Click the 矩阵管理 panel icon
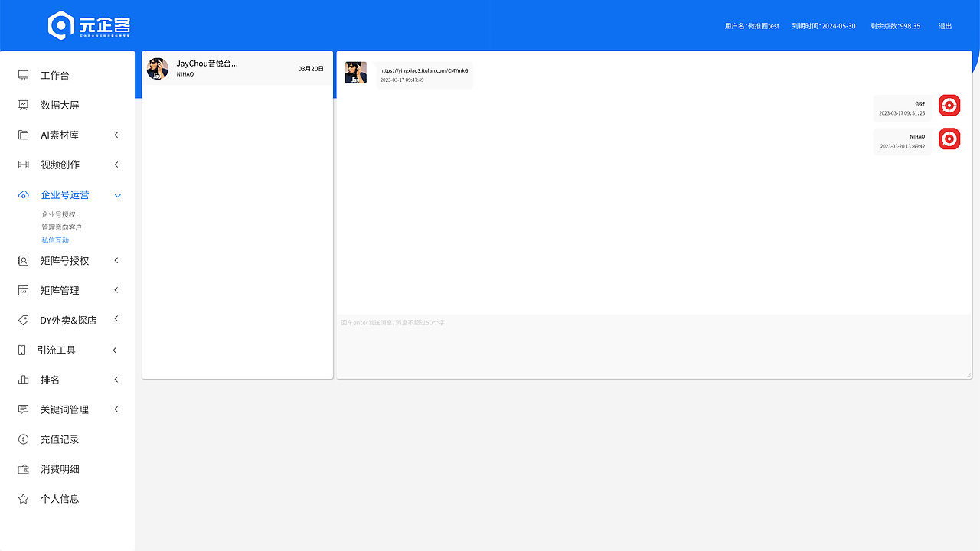The image size is (980, 551). [24, 290]
